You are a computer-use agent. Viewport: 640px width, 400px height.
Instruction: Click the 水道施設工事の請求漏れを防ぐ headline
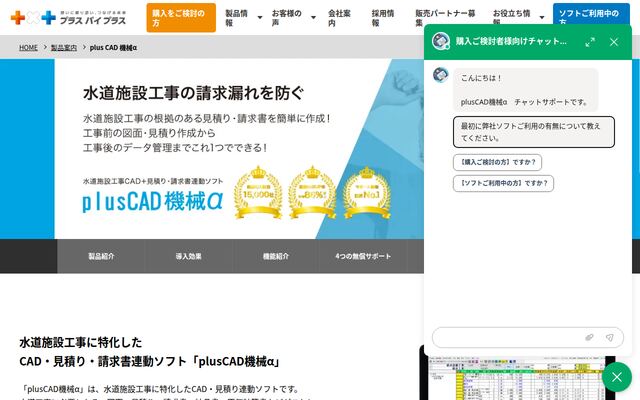(193, 93)
